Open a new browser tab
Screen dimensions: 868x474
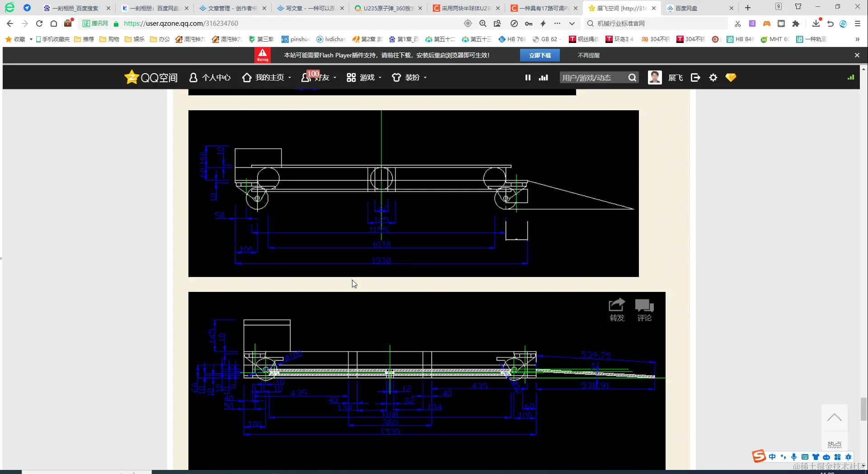748,8
